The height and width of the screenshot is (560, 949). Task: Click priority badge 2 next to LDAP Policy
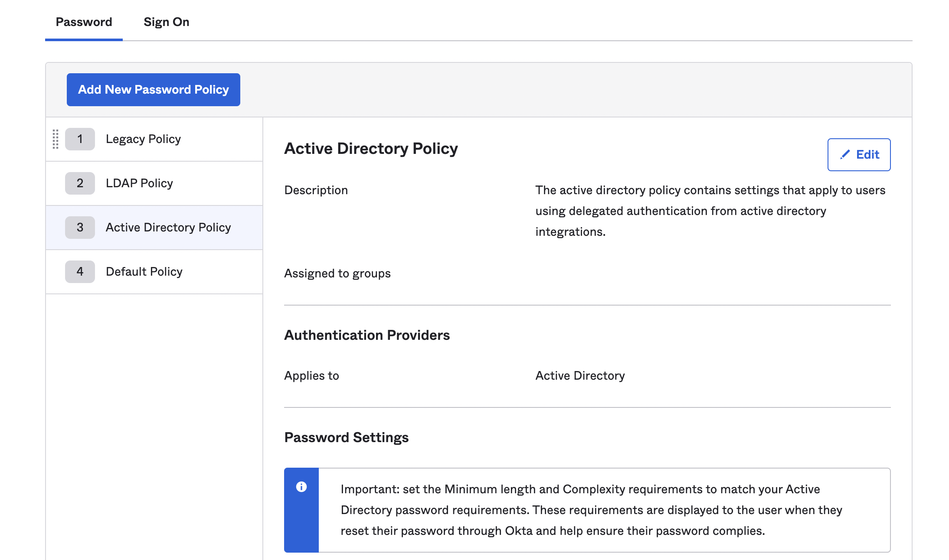[80, 183]
